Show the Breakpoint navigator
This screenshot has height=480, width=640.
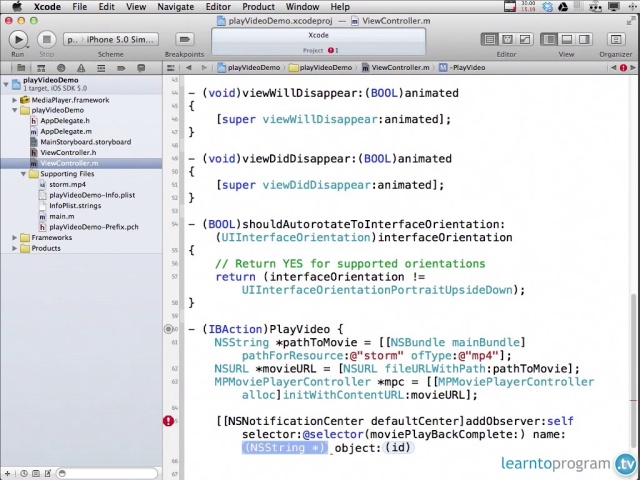(x=121, y=68)
